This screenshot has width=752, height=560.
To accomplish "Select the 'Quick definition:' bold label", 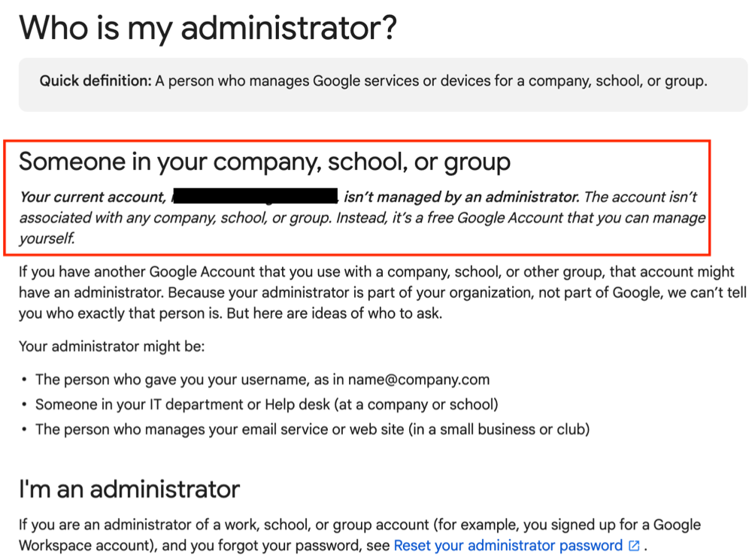I will [x=96, y=81].
